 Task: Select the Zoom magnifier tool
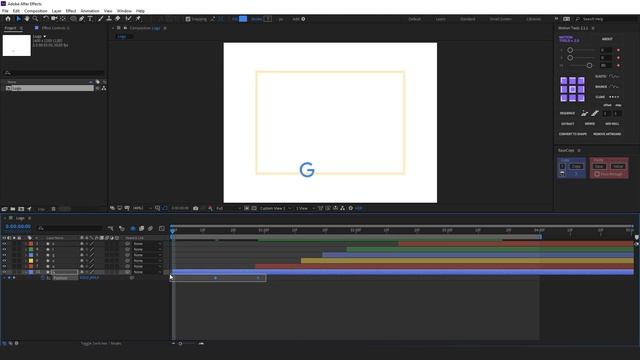coord(36,19)
